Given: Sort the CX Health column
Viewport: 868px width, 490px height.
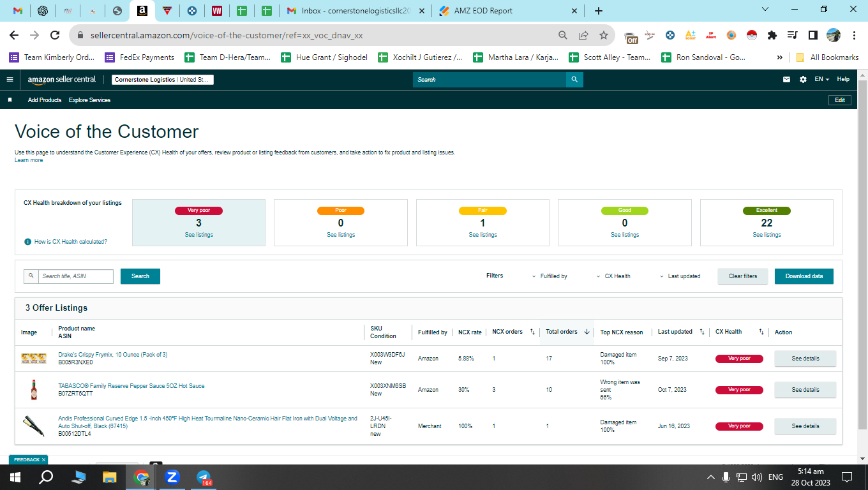Looking at the screenshot, I should (761, 332).
